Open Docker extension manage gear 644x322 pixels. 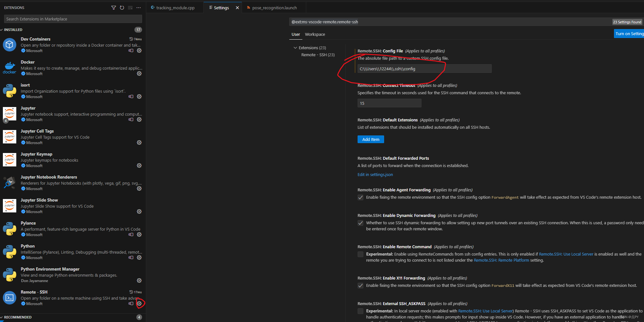tap(139, 73)
